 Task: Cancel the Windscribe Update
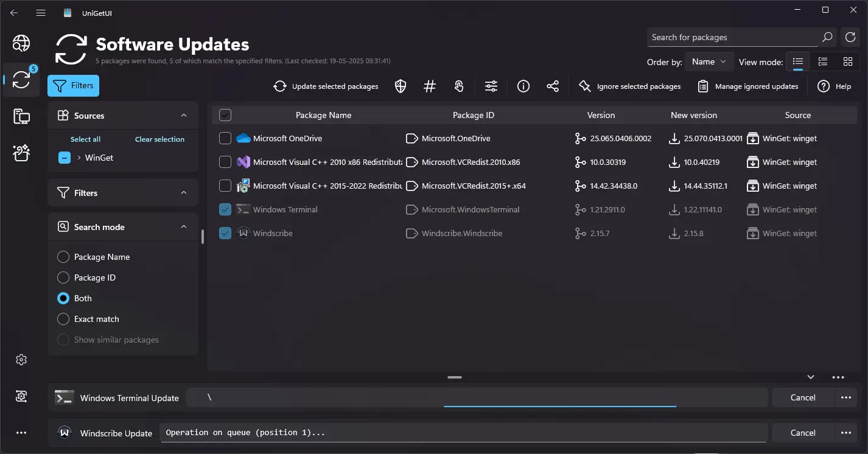click(x=803, y=433)
